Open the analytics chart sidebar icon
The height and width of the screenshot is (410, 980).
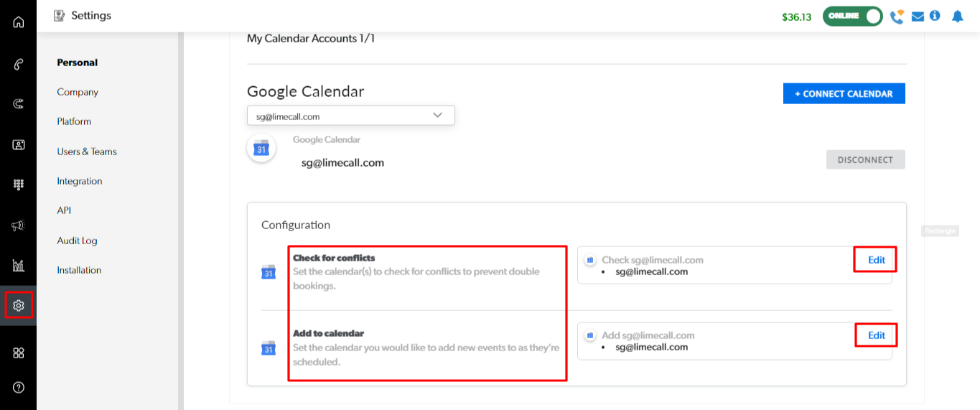tap(19, 266)
